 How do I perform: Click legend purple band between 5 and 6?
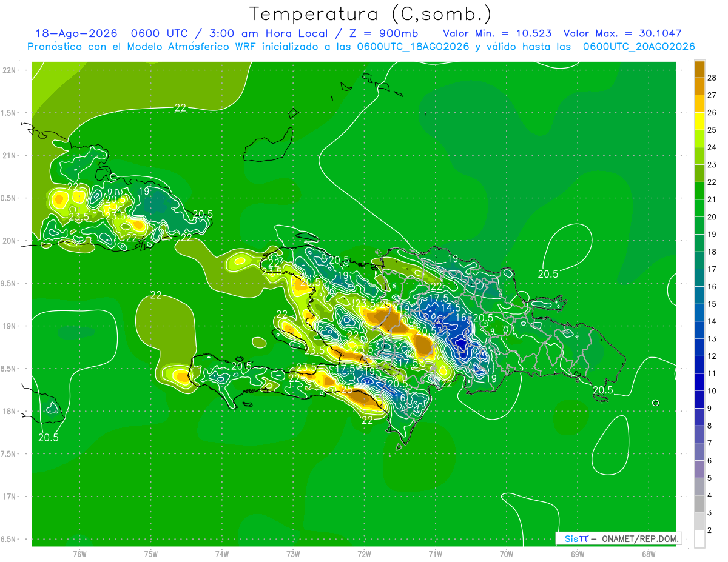(x=699, y=469)
